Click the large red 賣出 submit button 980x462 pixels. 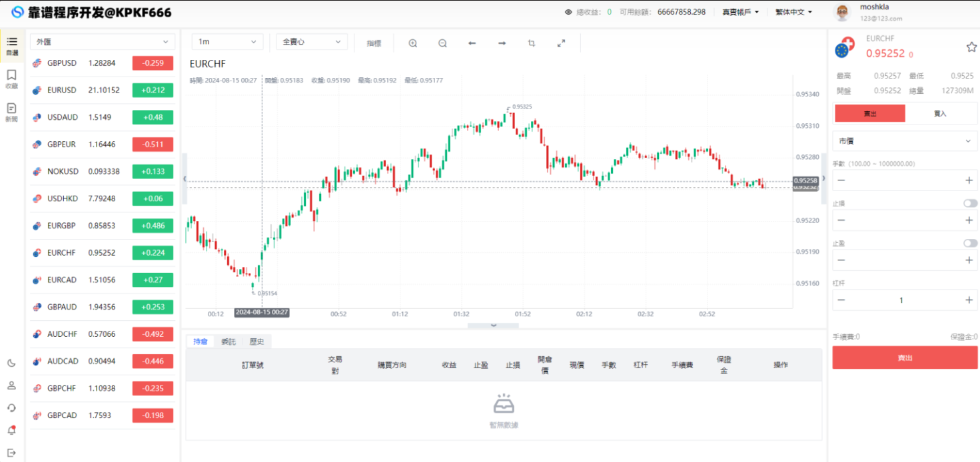pos(905,357)
